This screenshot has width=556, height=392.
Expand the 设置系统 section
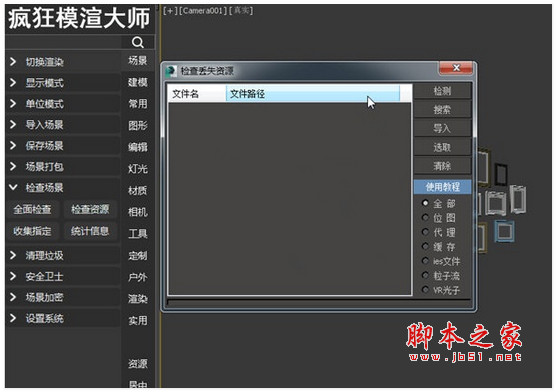click(63, 318)
